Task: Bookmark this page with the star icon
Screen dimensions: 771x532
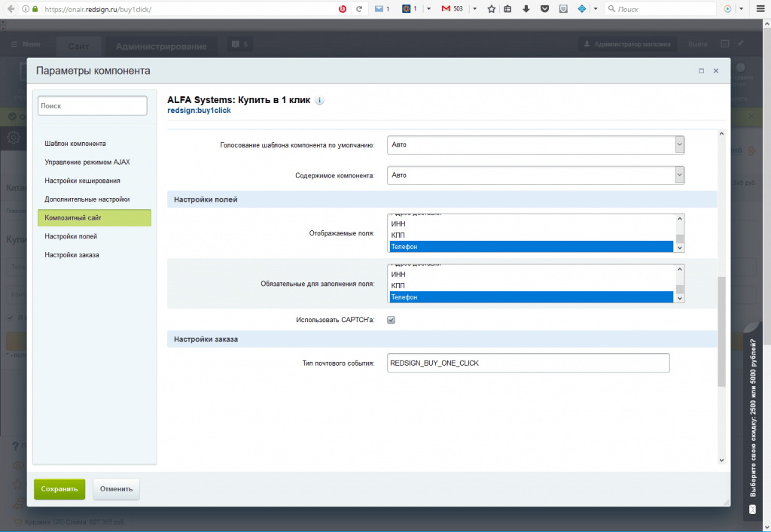Action: click(491, 9)
